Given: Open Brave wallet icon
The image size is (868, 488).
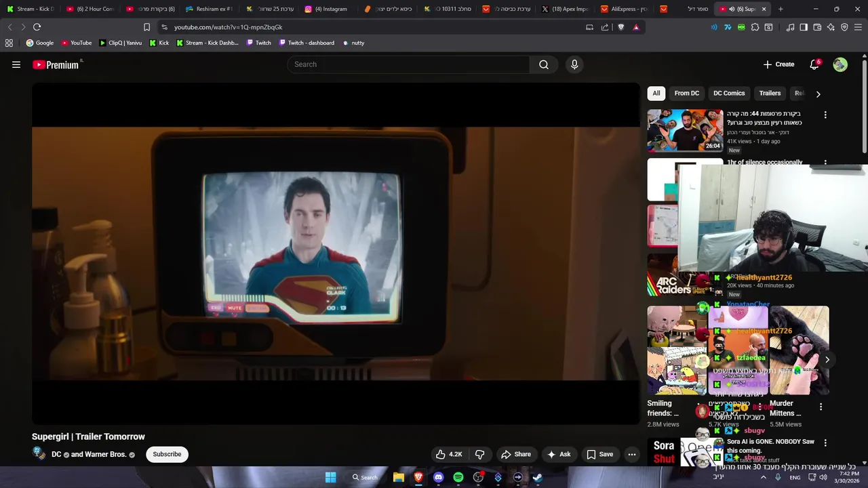Looking at the screenshot, I should pos(817,27).
